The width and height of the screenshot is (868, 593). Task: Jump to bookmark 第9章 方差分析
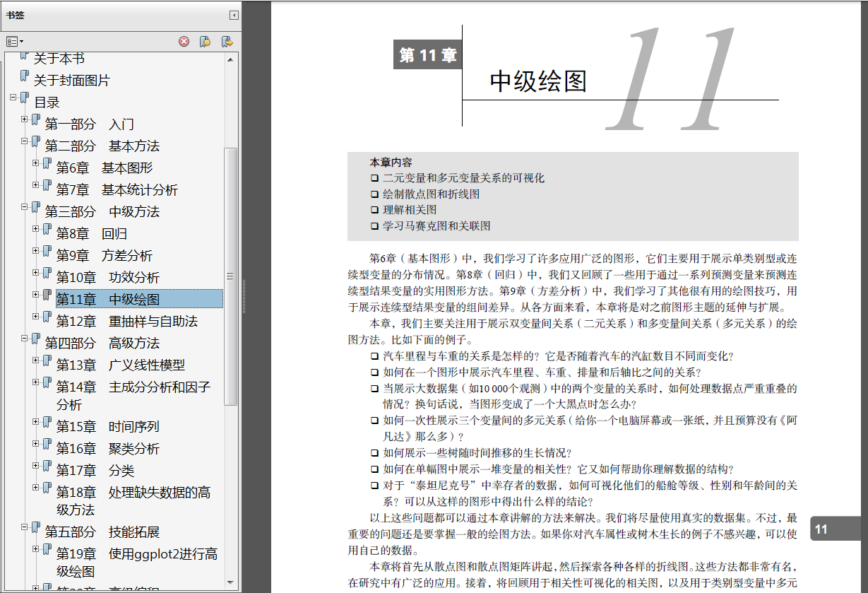tap(105, 256)
